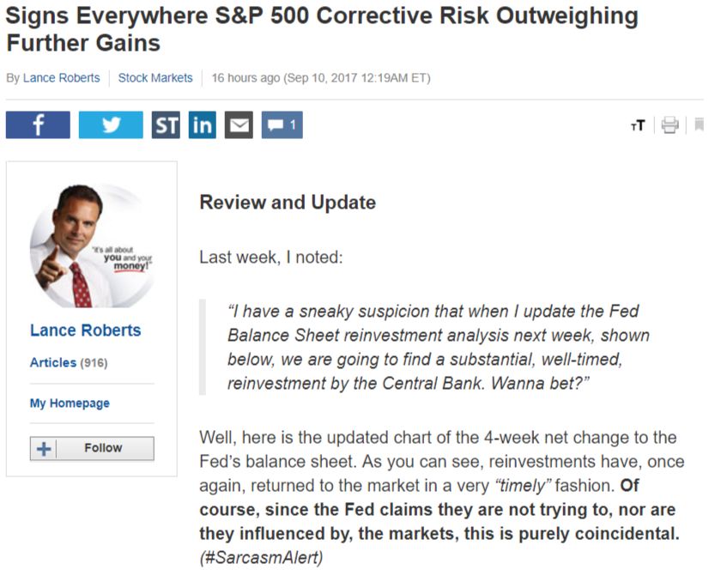Share the article on LinkedIn
Viewport: 715px width, 588px height.
203,125
